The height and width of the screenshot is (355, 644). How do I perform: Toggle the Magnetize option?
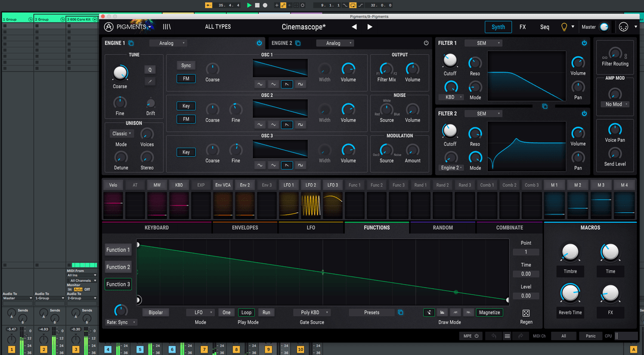(x=490, y=312)
